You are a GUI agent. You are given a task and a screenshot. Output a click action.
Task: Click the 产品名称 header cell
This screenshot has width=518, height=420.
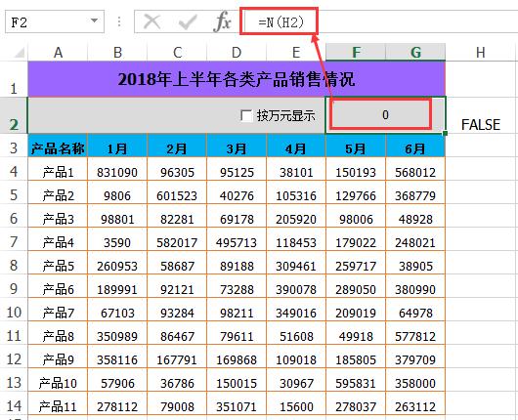tap(58, 146)
